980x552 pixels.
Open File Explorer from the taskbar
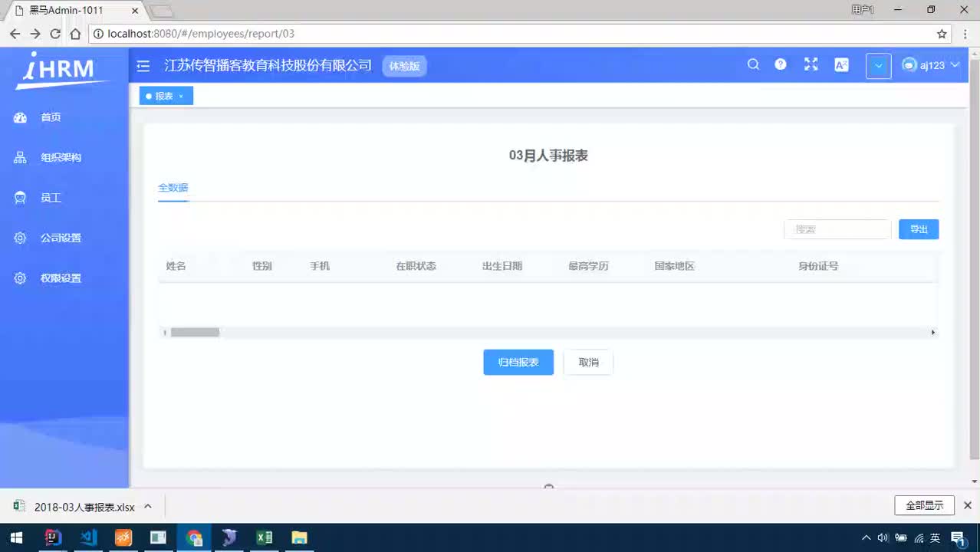(300, 537)
